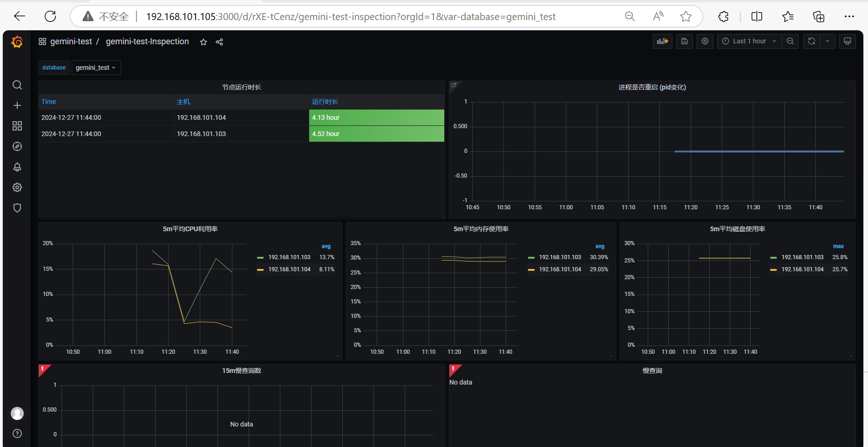Viewport: 868px width, 447px height.
Task: Toggle 192.168.101.104 series in disk legend
Action: pyautogui.click(x=802, y=269)
